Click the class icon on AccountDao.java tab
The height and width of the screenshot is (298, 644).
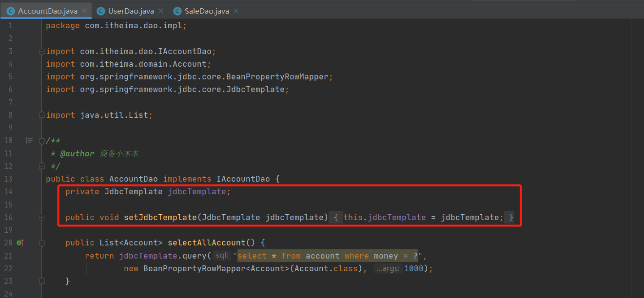point(11,11)
